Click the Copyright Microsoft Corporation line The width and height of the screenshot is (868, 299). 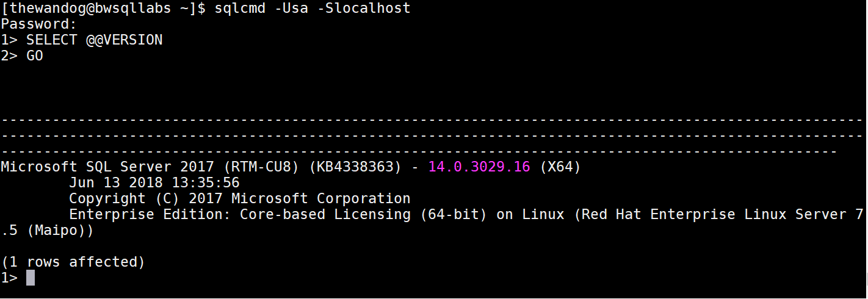(239, 199)
